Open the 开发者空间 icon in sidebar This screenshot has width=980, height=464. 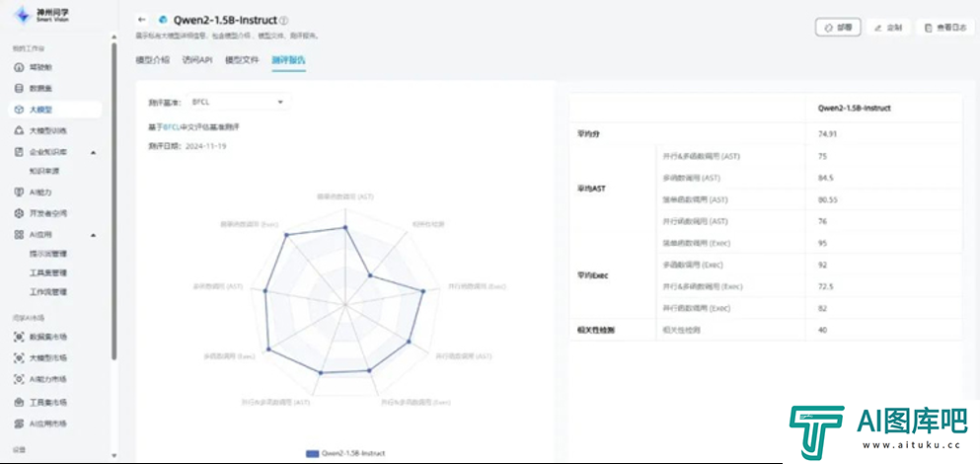[19, 213]
